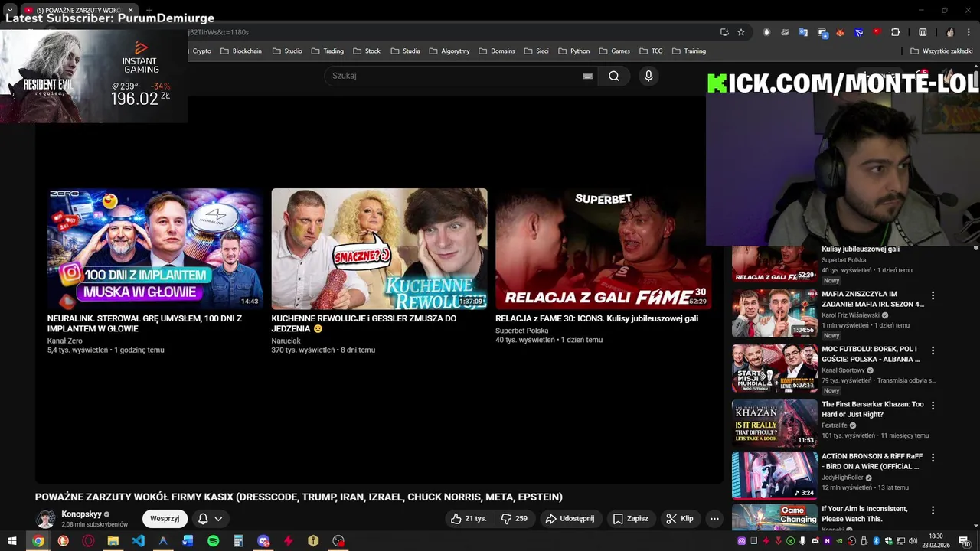Open Google Translate extension icon

pyautogui.click(x=803, y=32)
